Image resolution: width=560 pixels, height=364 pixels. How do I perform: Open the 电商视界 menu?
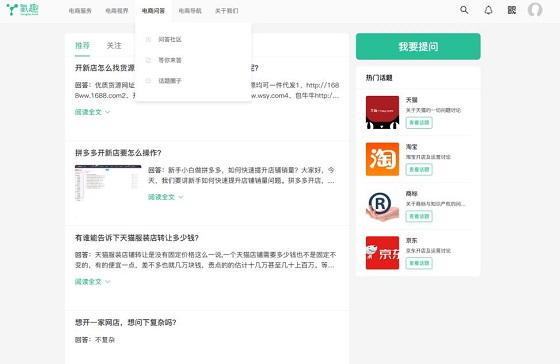point(117,11)
